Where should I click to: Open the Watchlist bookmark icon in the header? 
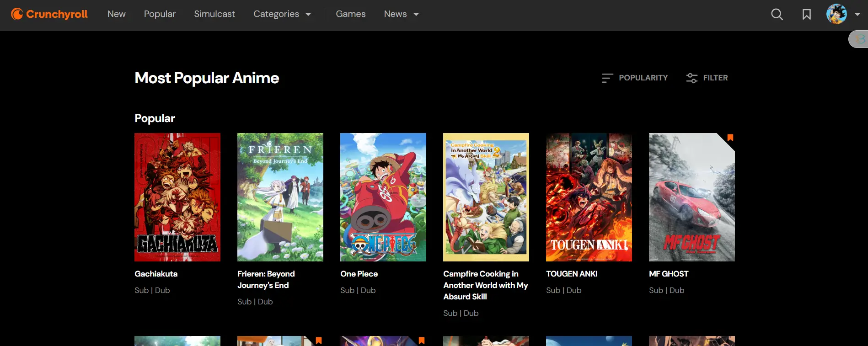(807, 14)
